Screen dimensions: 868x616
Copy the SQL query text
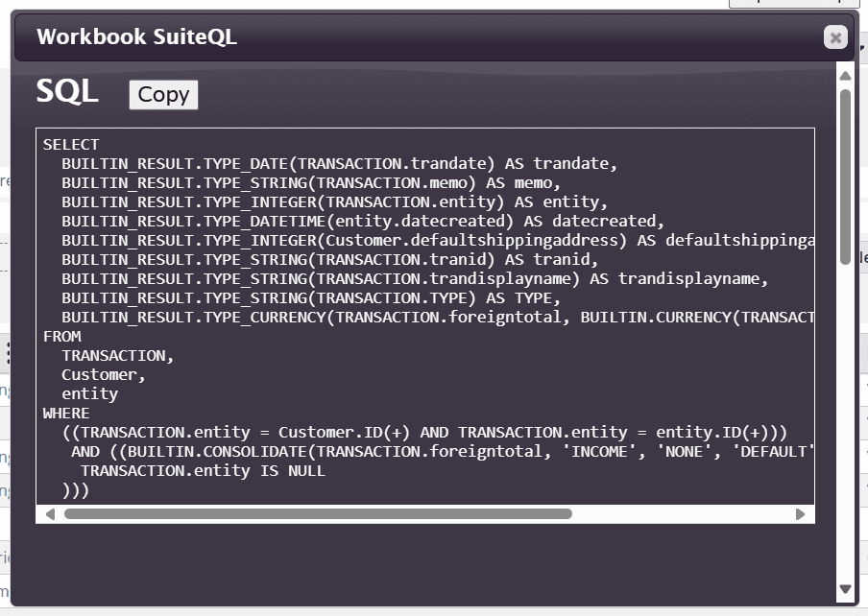tap(163, 95)
